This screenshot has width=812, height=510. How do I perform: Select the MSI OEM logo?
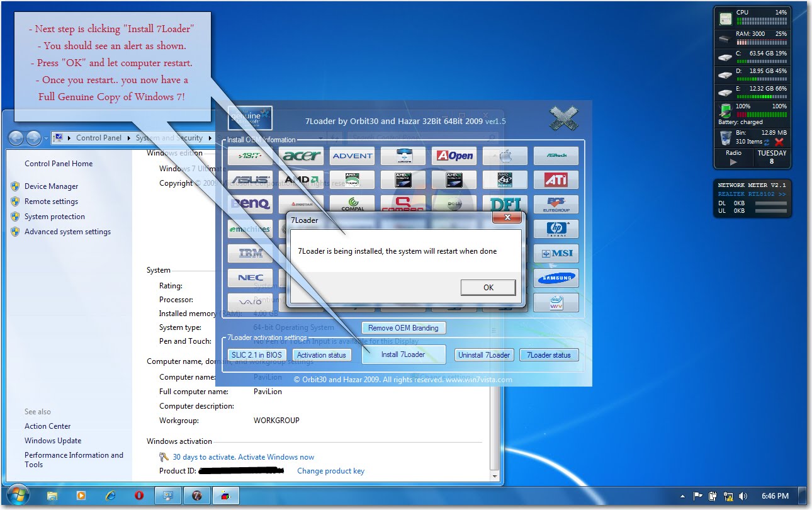(556, 253)
